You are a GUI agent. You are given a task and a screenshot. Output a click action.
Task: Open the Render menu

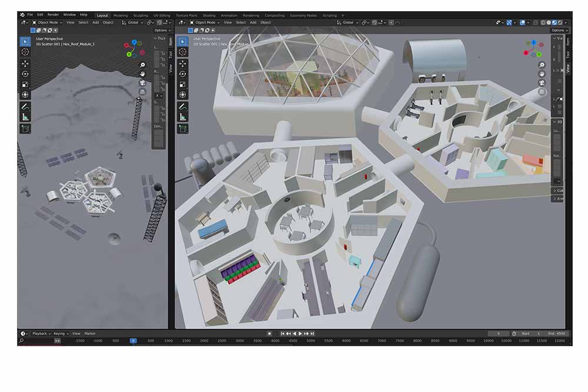pos(53,15)
